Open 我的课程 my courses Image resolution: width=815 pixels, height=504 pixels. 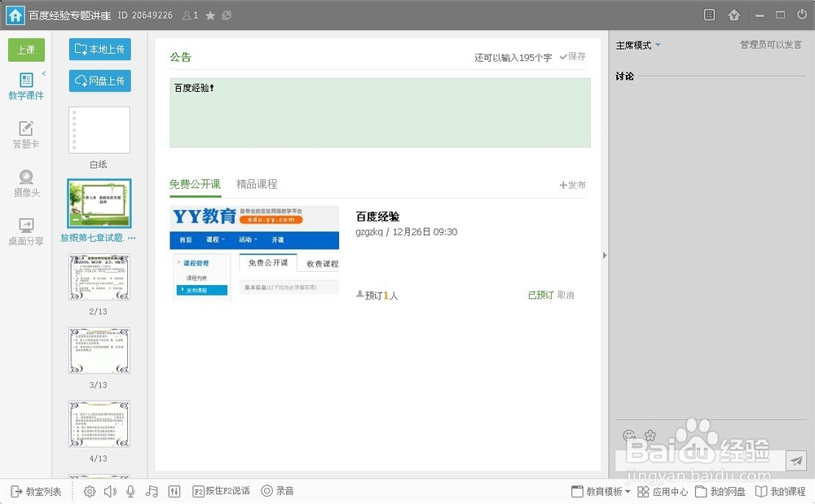pos(780,491)
